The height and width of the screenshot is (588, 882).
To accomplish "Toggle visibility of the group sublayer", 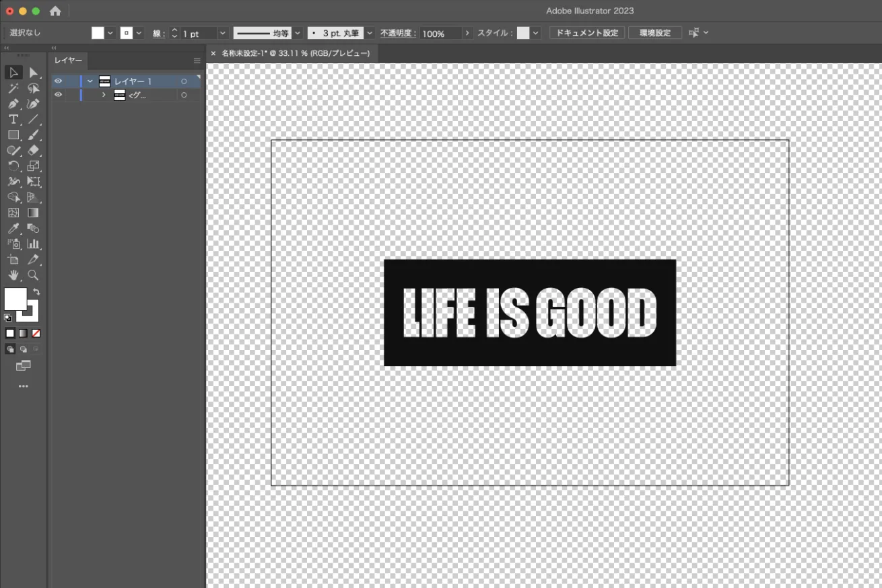I will (59, 96).
